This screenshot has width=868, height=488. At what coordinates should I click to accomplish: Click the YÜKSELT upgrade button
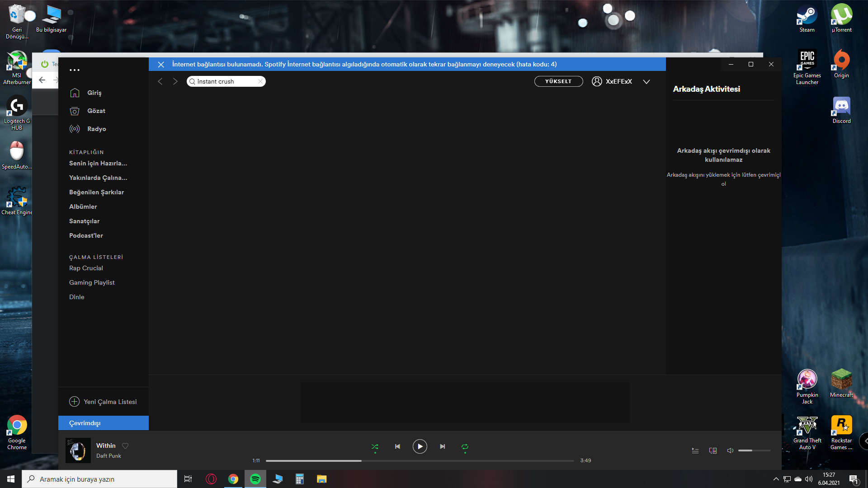pos(558,81)
